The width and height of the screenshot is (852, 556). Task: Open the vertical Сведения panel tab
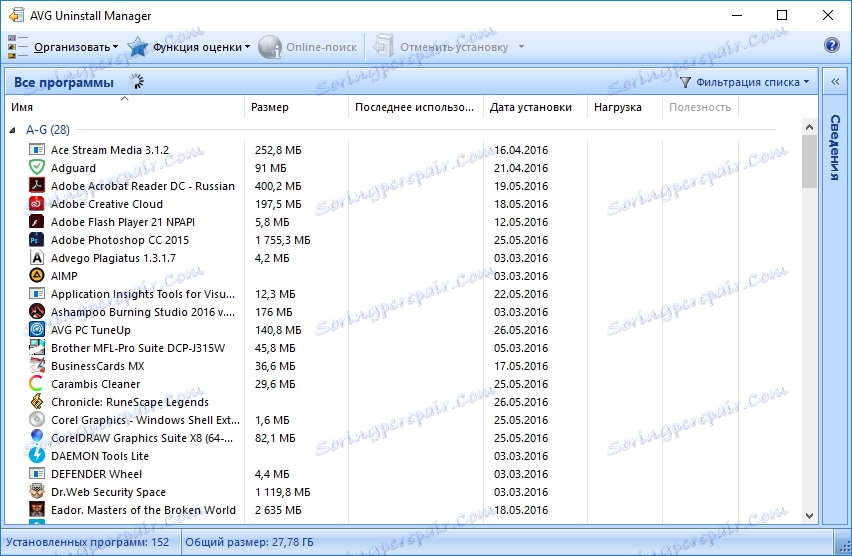click(835, 147)
